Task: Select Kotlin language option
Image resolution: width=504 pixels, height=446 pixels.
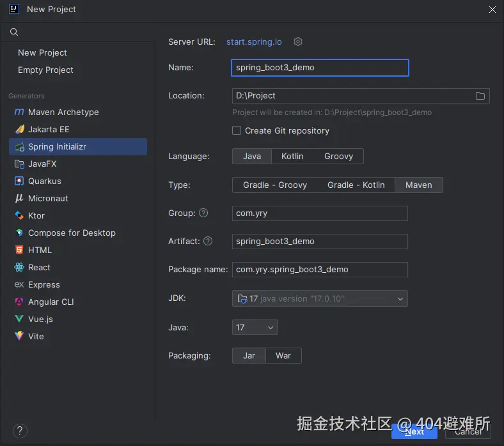Action: click(x=292, y=157)
